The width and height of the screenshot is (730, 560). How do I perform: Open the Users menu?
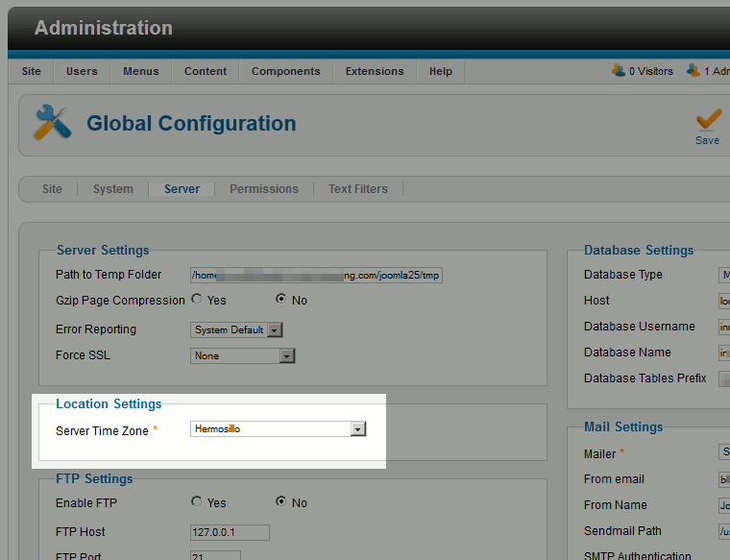(x=82, y=71)
